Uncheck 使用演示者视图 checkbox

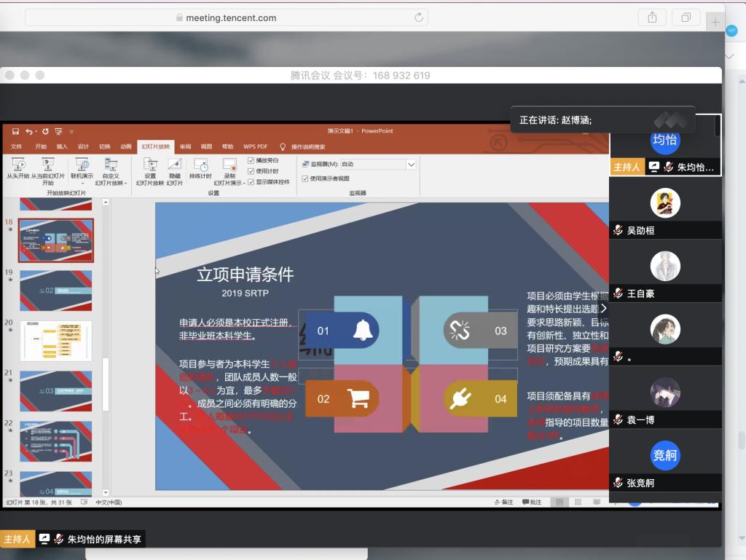(305, 178)
